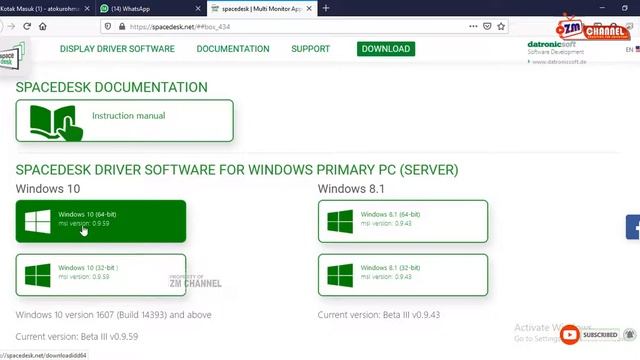Change language with EN flag selector
This screenshot has width=640, height=360.
click(632, 49)
